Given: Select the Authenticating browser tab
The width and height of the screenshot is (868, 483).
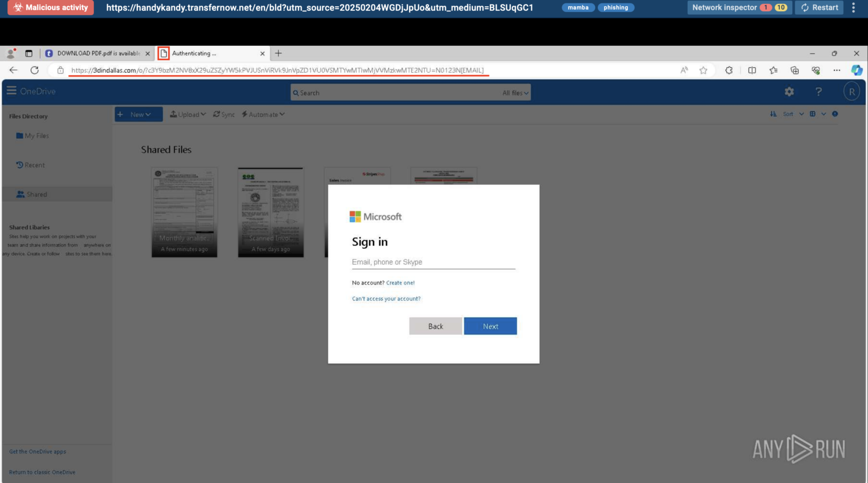Looking at the screenshot, I should pos(212,53).
